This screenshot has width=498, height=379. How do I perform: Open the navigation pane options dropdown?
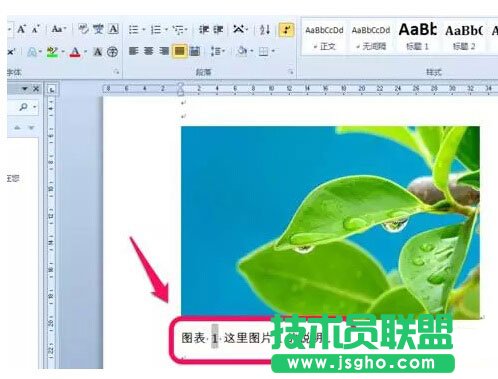coord(25,89)
